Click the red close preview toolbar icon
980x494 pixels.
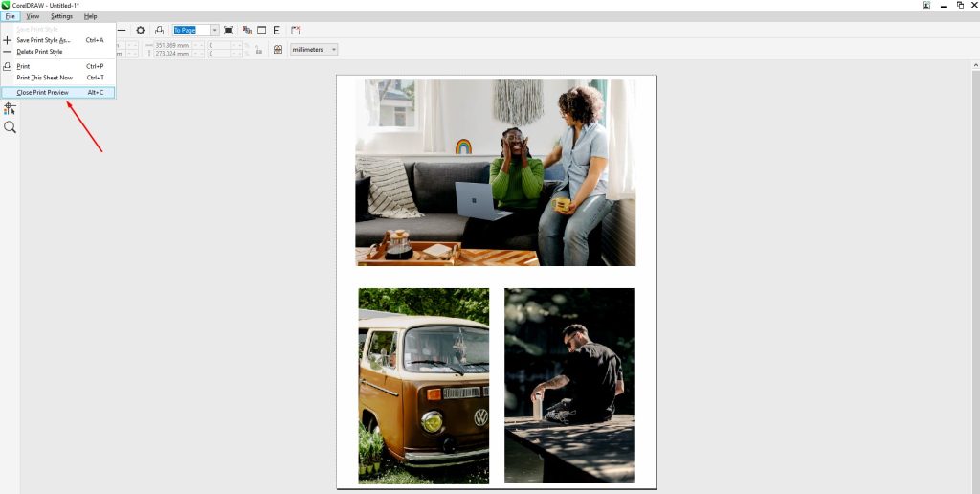pyautogui.click(x=296, y=31)
